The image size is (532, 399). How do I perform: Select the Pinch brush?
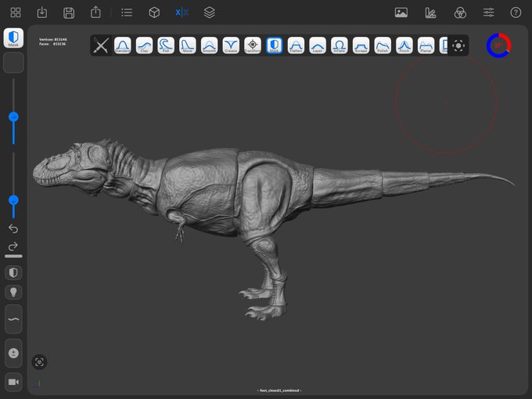click(404, 45)
